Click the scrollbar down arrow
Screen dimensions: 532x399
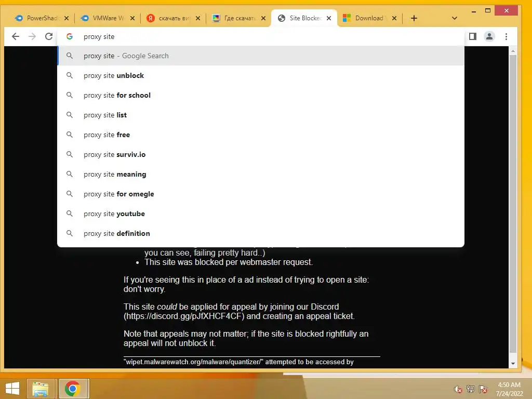[x=513, y=364]
